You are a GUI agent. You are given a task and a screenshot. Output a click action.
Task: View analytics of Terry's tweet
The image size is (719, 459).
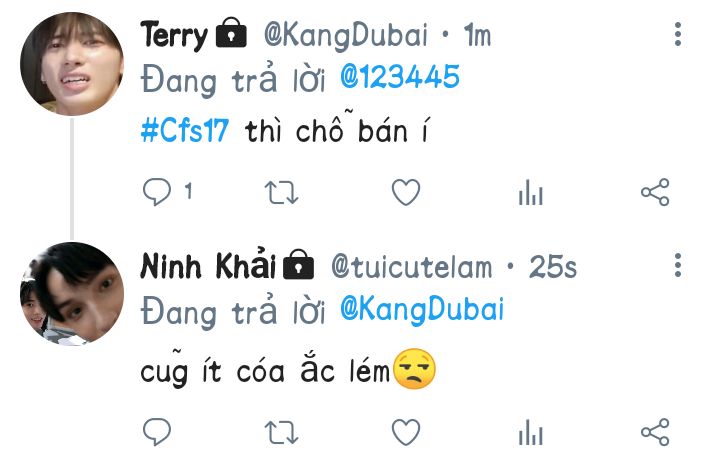[x=531, y=192]
